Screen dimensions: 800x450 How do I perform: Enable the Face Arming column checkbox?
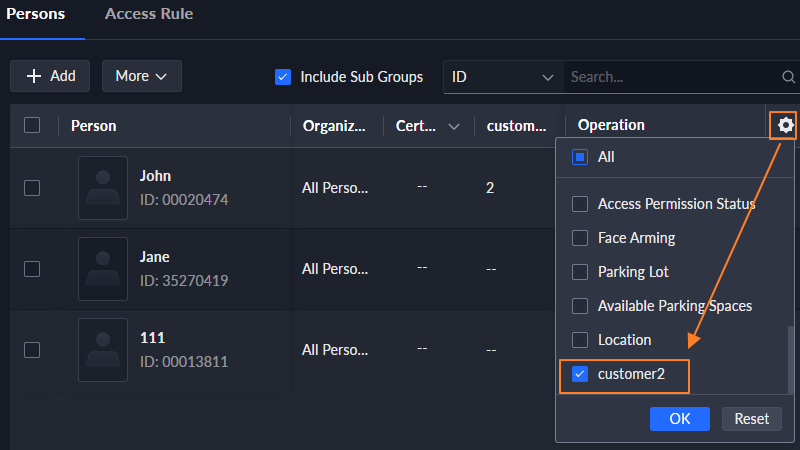579,238
